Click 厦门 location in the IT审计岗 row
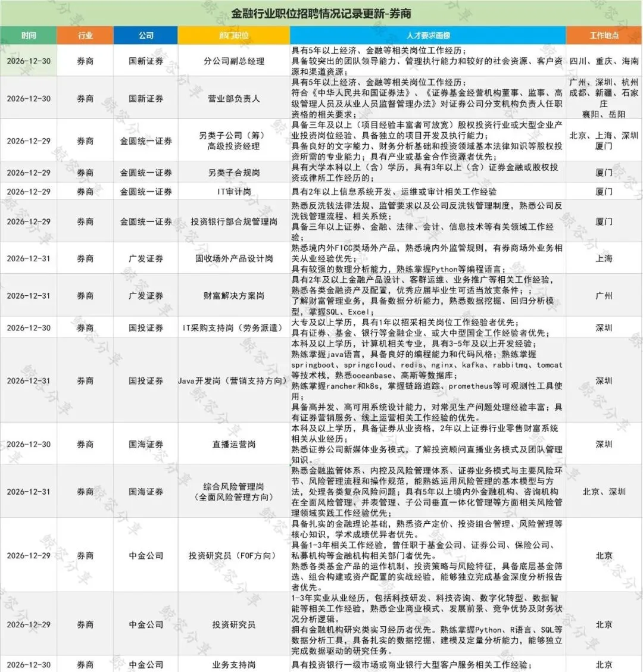This screenshot has width=643, height=672. pyautogui.click(x=604, y=191)
